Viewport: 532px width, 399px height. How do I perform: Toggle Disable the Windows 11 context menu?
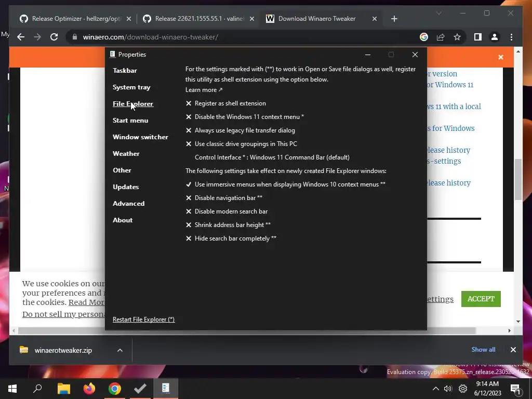pos(245,117)
